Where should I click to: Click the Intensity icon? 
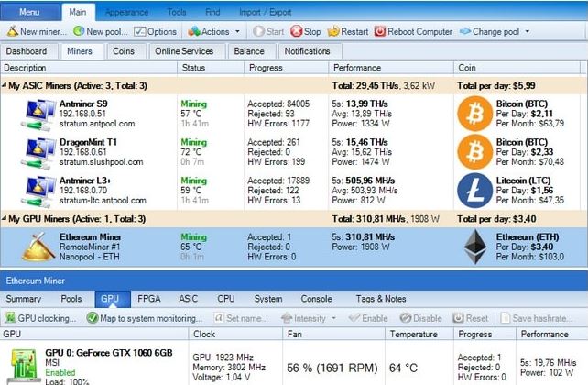coord(287,318)
